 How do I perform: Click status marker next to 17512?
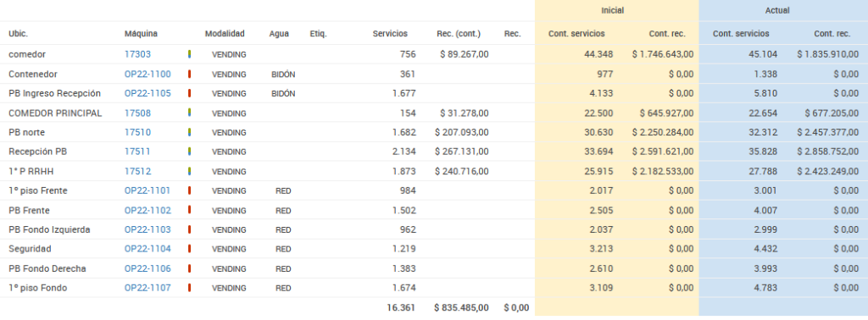pyautogui.click(x=189, y=171)
